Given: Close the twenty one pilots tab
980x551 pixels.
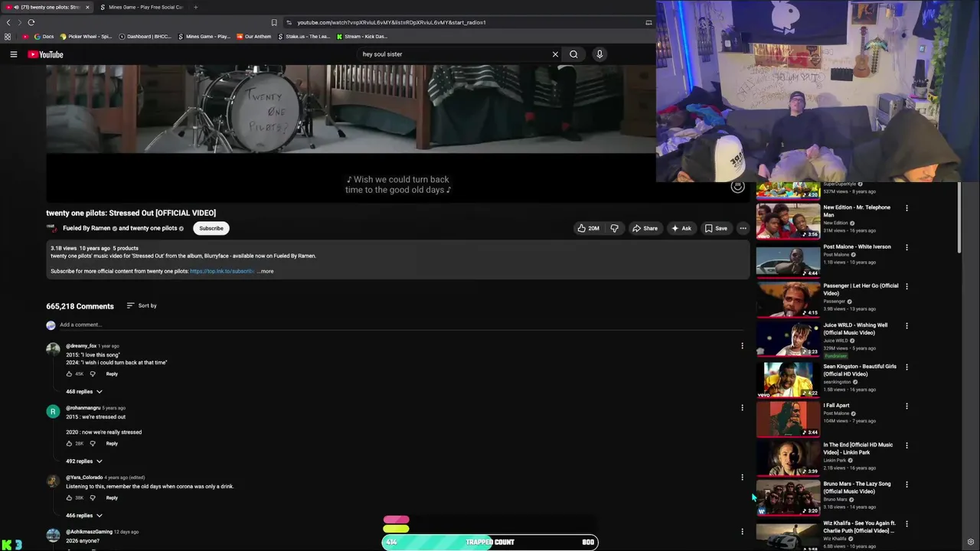Looking at the screenshot, I should click(x=87, y=7).
